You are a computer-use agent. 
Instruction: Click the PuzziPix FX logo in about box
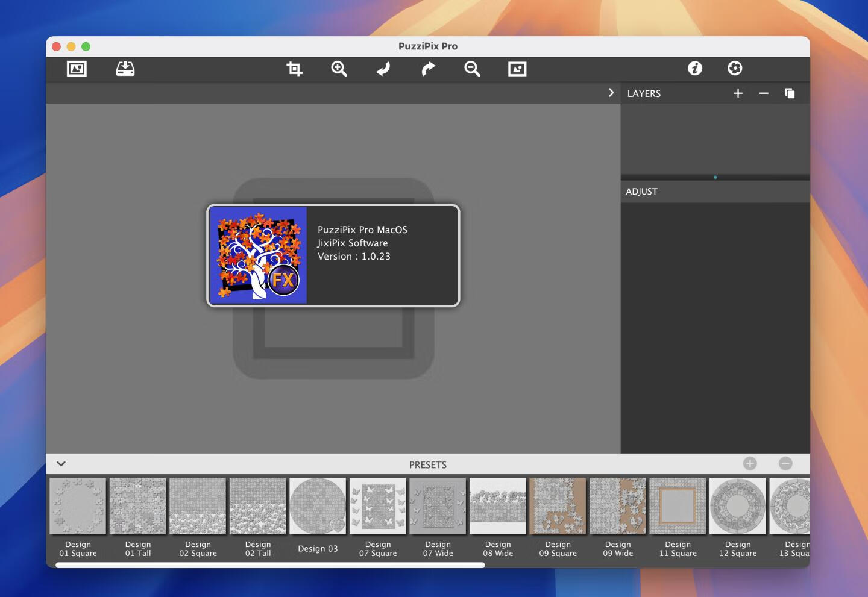[x=259, y=255]
